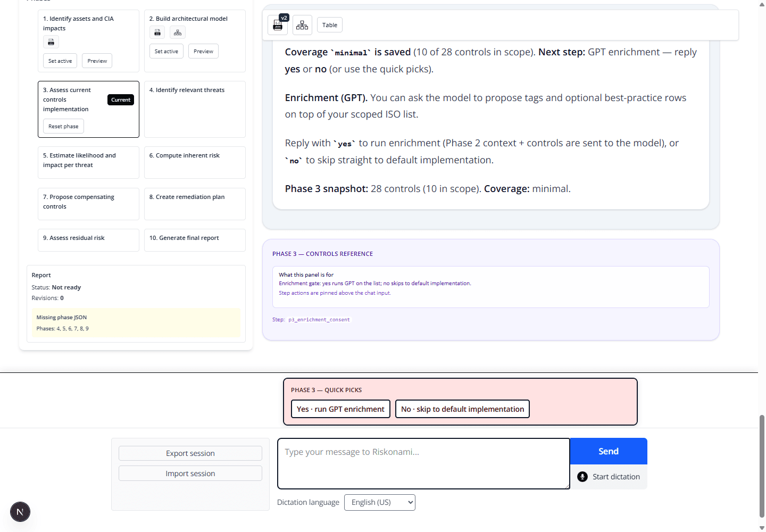Viewport: 766px width, 532px height.
Task: Click the Report section heading
Action: [x=41, y=275]
